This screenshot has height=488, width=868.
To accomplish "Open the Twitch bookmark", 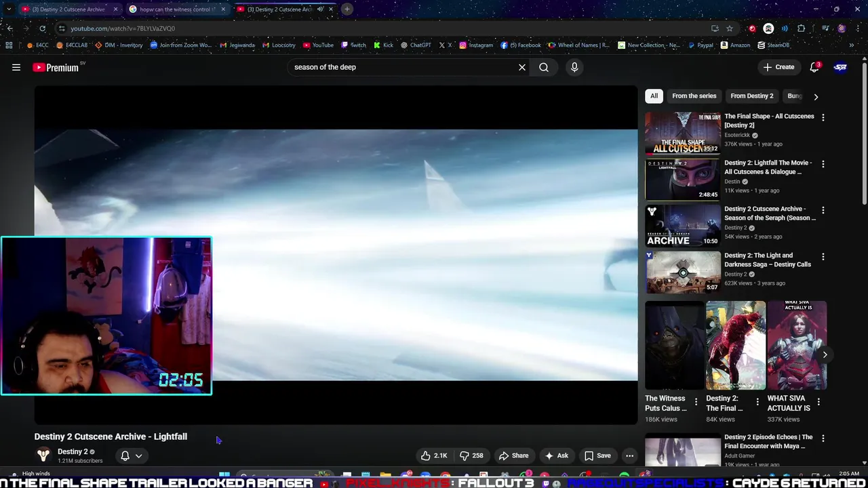I will (x=353, y=45).
